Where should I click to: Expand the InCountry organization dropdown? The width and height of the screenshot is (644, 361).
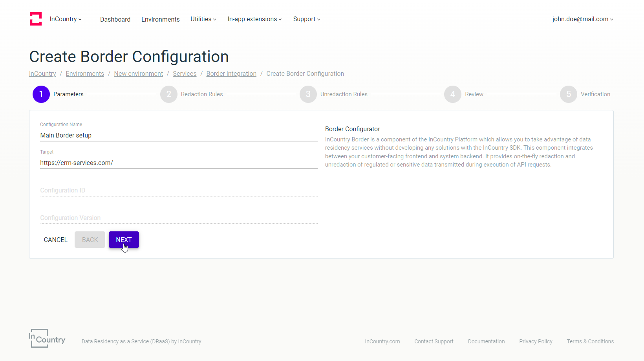click(66, 19)
